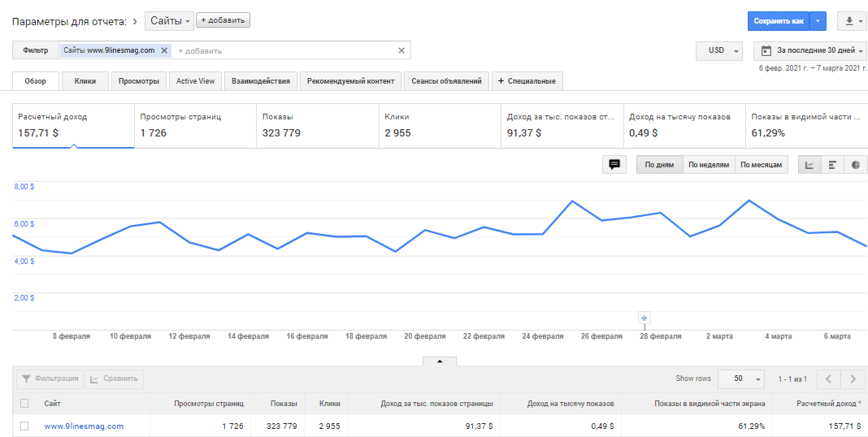The image size is (868, 437).
Task: Clear all filters in the filter bar
Action: point(401,50)
